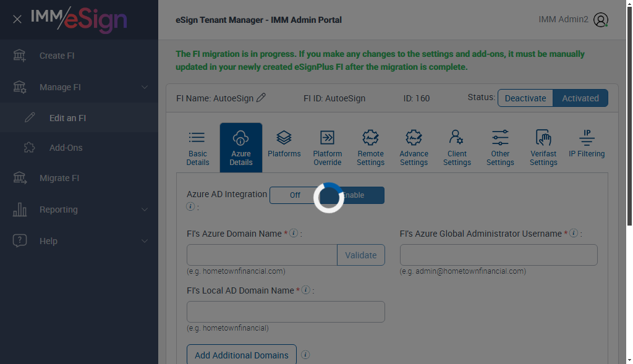Viewport: 633px width, 364px height.
Task: Open the Edit an FI menu item
Action: point(79,117)
